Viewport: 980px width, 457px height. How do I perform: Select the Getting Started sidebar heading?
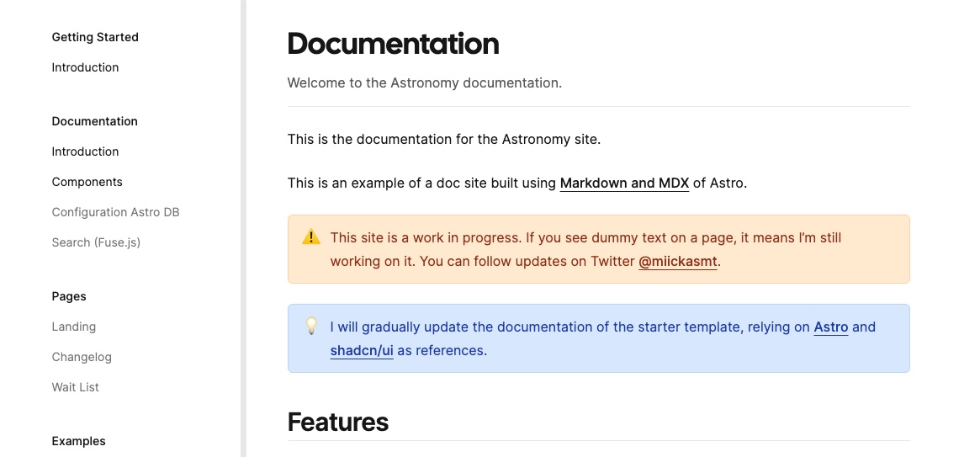click(95, 37)
